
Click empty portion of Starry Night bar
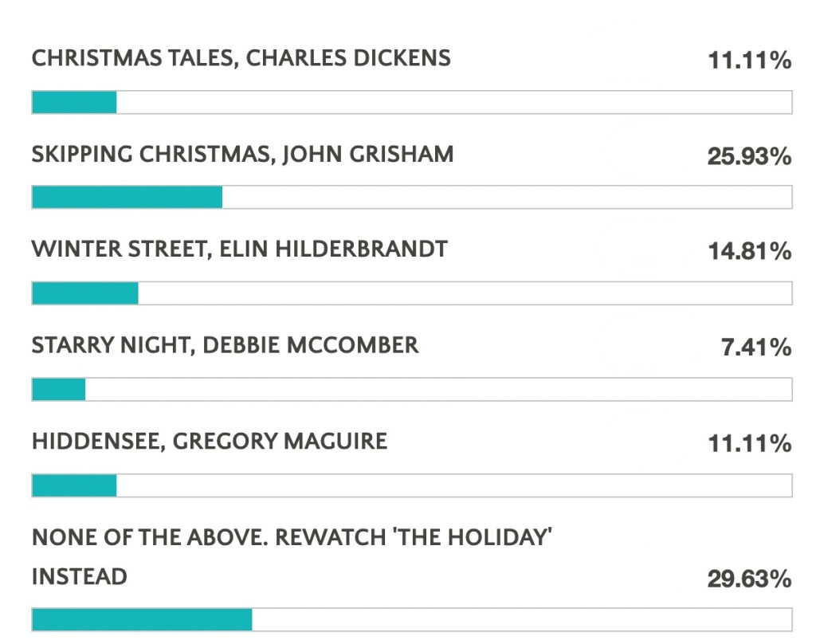click(x=438, y=389)
